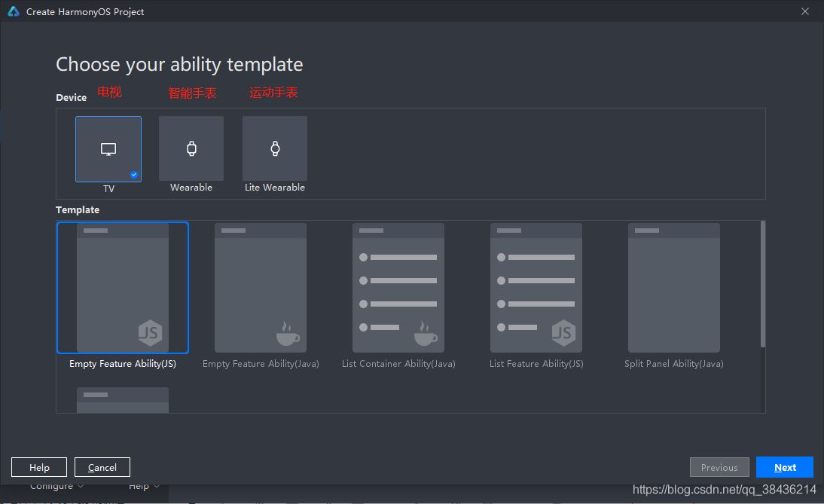This screenshot has width=824, height=504.
Task: Click the Wearable label text
Action: click(191, 188)
